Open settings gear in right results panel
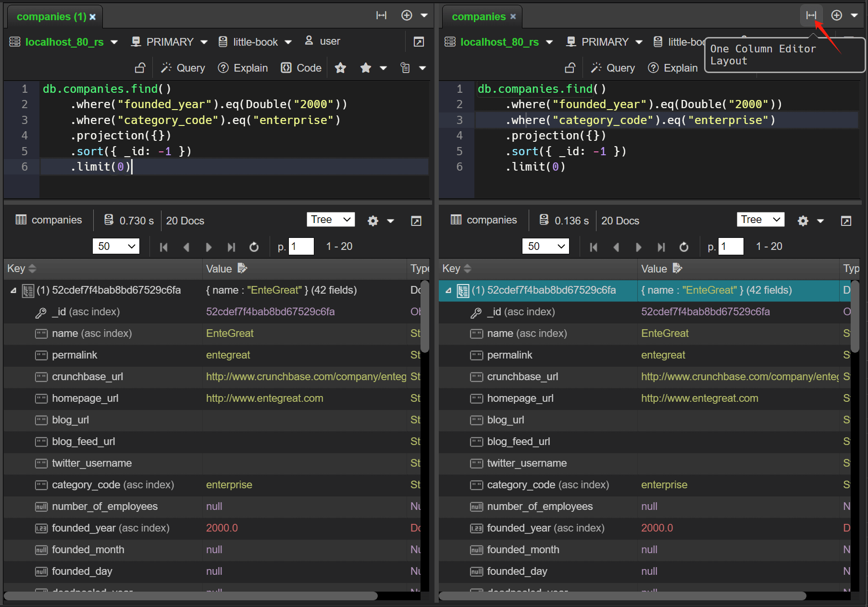 coord(803,221)
